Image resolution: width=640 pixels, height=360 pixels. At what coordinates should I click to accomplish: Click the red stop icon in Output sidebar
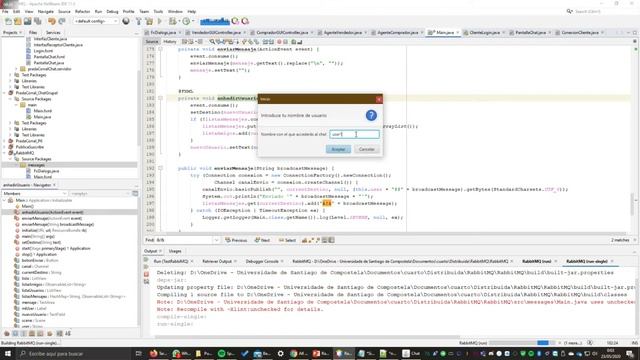147,274
